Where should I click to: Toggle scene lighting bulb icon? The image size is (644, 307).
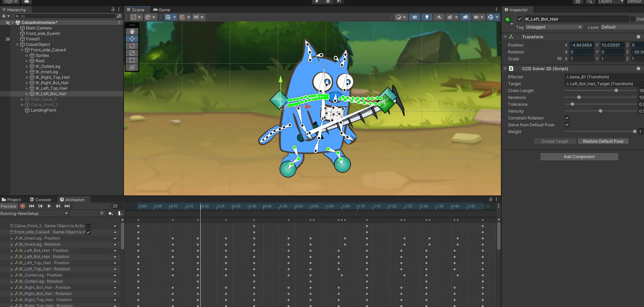point(427,17)
